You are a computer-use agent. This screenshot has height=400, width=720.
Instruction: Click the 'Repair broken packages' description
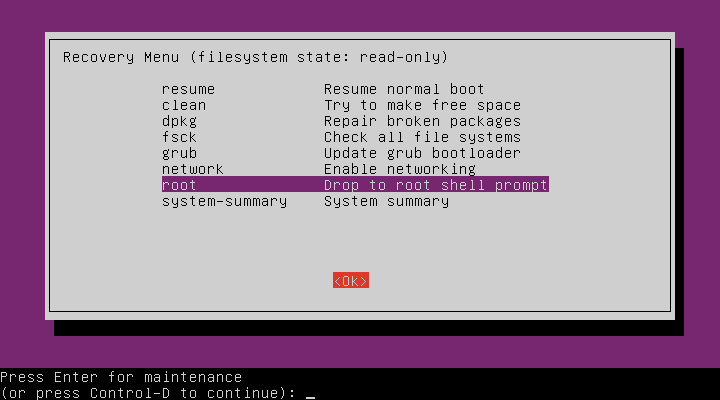tap(422, 121)
